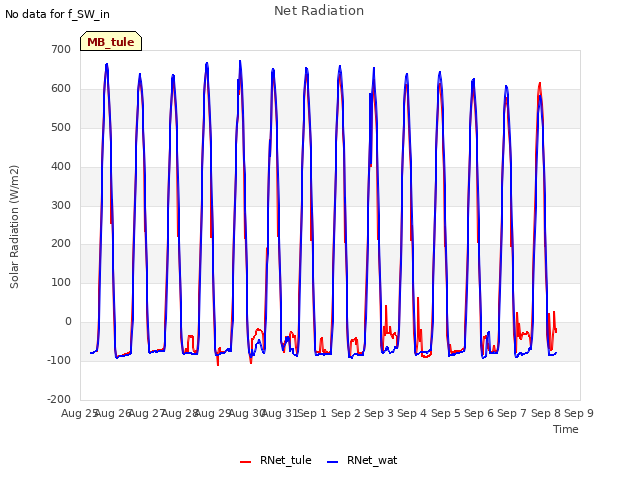Click the blue RNet_wat legend swatch
Image resolution: width=640 pixels, height=480 pixels.
click(333, 462)
